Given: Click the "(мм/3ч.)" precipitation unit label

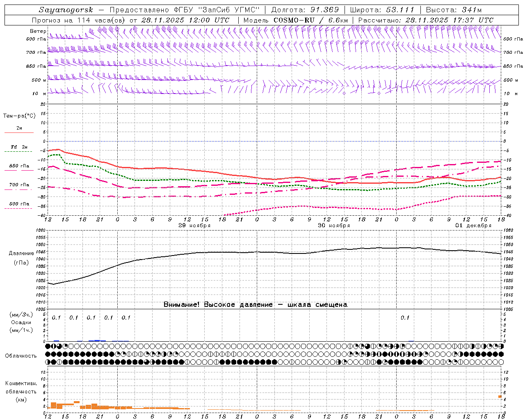Looking at the screenshot, I should (x=21, y=315).
